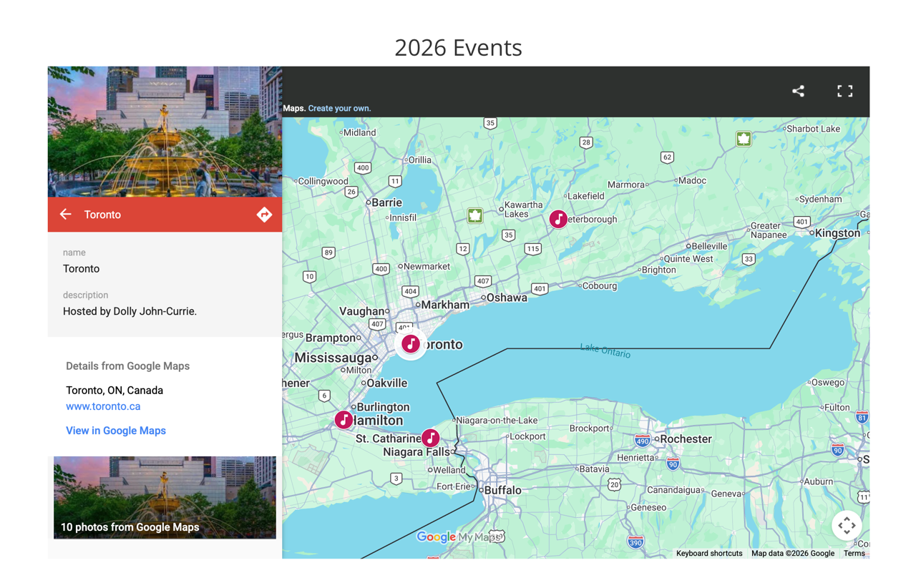This screenshot has height=588, width=916.
Task: Click the Orillia label on the map
Action: 420,160
